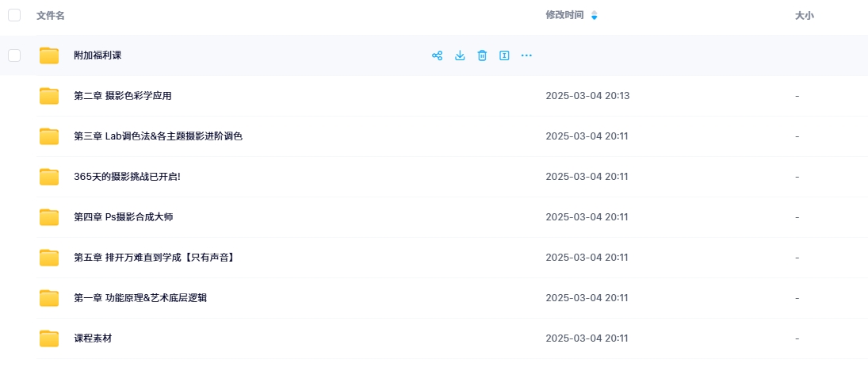The image size is (868, 390).
Task: Open 第五章 排开万难直到学成【只有声音】 folder
Action: point(155,258)
